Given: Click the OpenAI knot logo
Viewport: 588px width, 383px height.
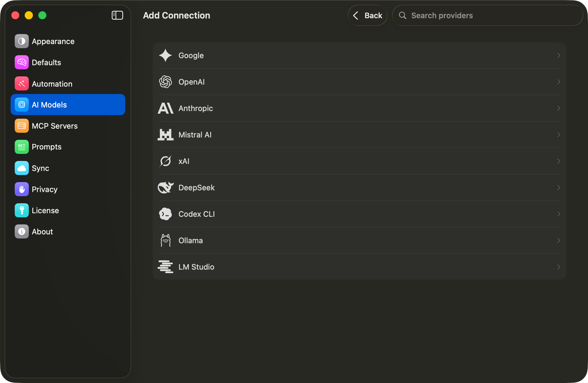Looking at the screenshot, I should [166, 82].
